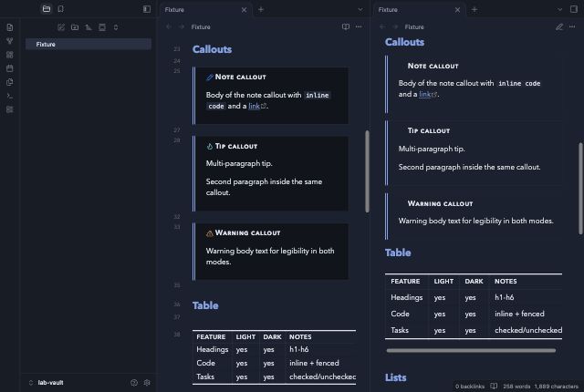
Task: Switch left pane to reading view
Action: tap(346, 26)
